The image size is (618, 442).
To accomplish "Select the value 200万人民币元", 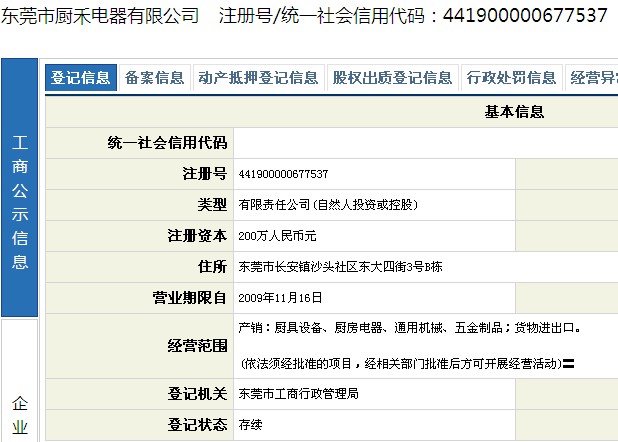I will tap(277, 236).
